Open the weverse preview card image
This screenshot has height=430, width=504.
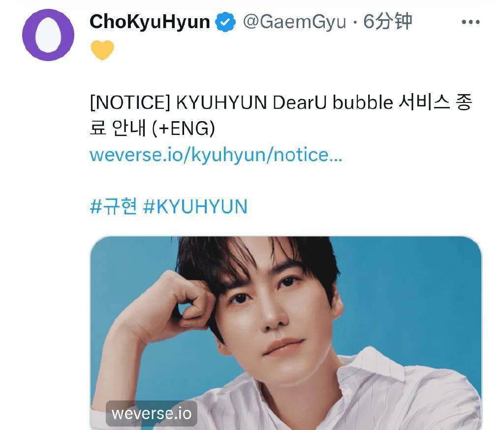click(x=286, y=333)
